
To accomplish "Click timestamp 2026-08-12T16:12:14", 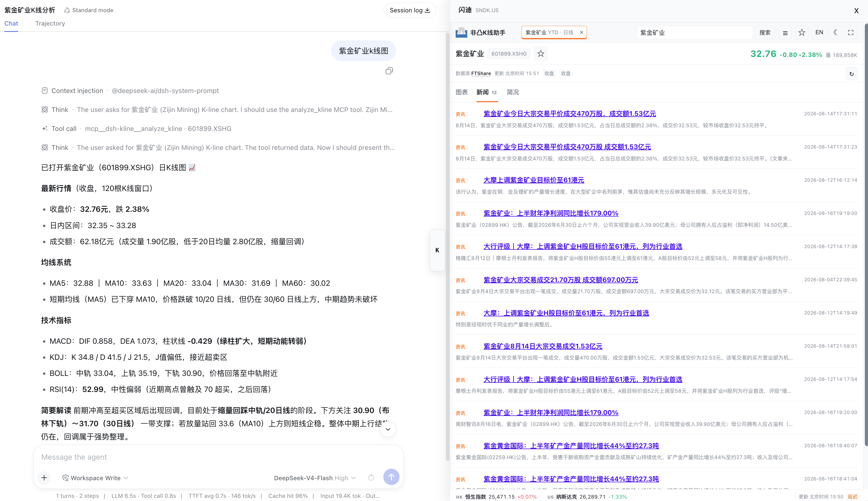I will 831,180.
